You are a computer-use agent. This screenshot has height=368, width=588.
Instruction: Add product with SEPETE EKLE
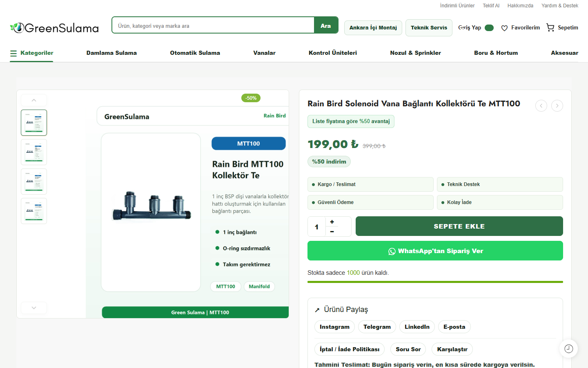(x=459, y=226)
